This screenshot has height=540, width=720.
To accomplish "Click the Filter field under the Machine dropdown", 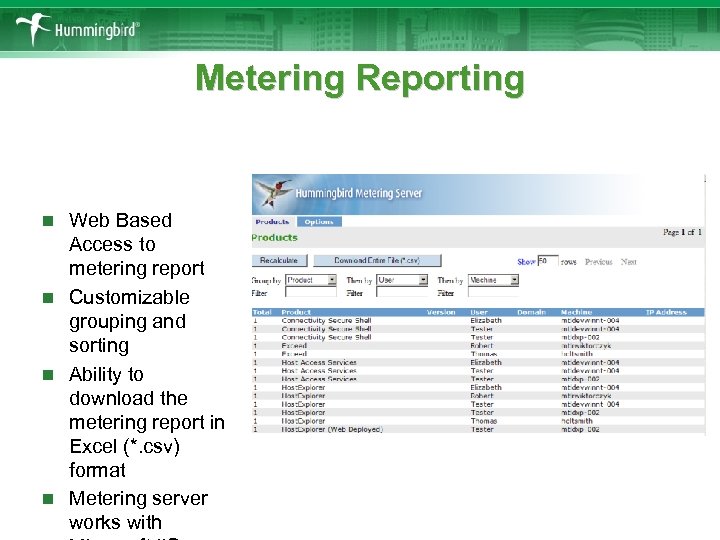I will click(x=494, y=292).
